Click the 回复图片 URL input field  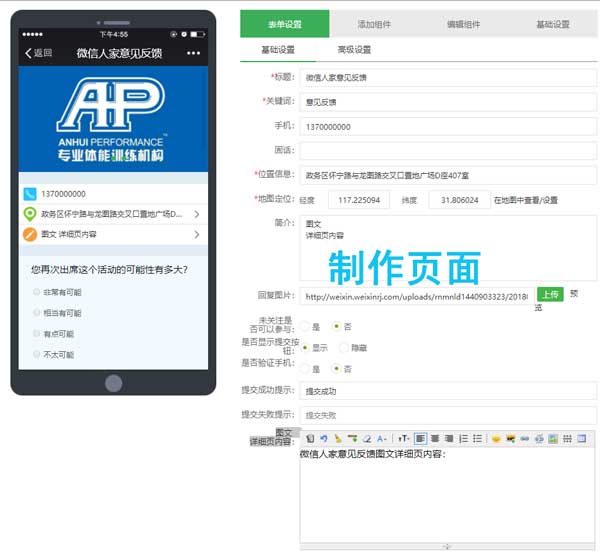tap(417, 297)
